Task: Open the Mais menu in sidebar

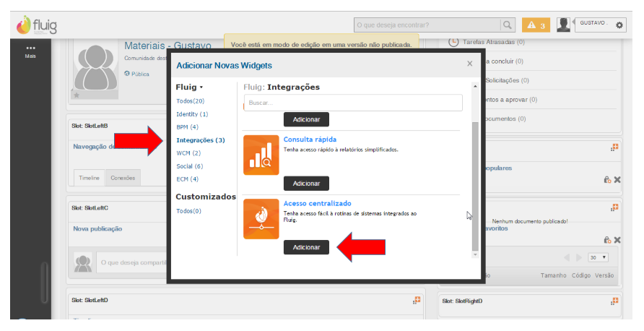Action: pyautogui.click(x=30, y=52)
